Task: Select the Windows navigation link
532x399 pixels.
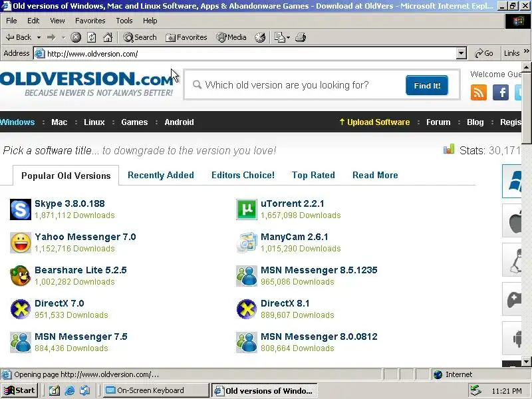Action: (x=17, y=122)
